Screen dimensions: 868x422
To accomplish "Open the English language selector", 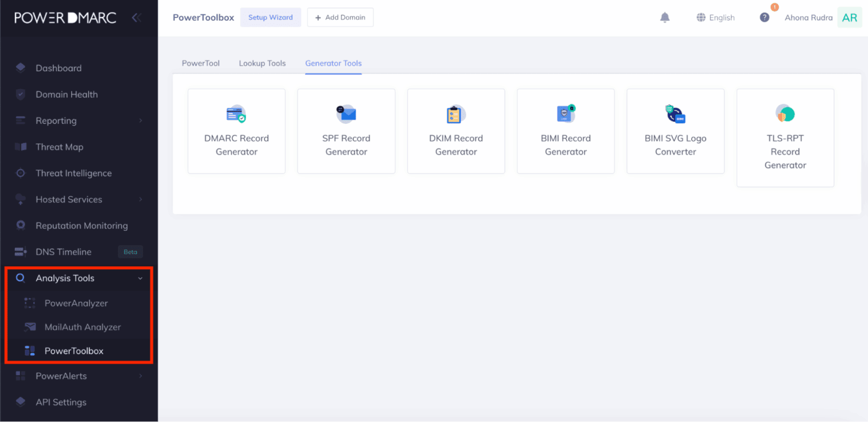I will point(715,17).
